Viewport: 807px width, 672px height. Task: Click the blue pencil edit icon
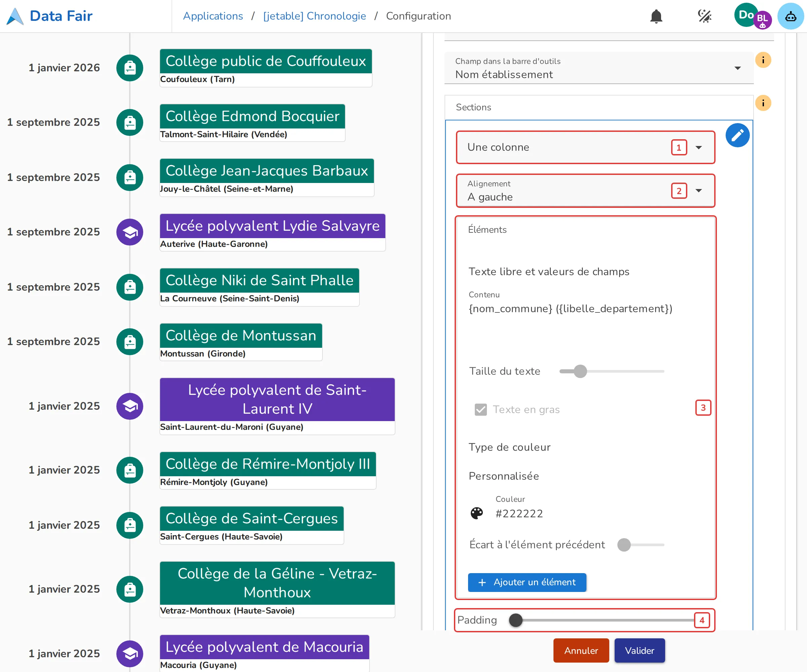pyautogui.click(x=737, y=135)
